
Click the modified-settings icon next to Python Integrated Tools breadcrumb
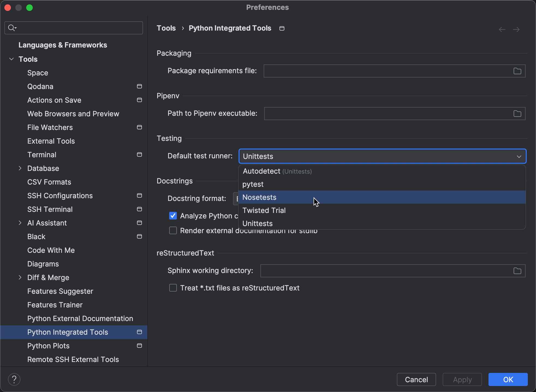click(x=282, y=28)
